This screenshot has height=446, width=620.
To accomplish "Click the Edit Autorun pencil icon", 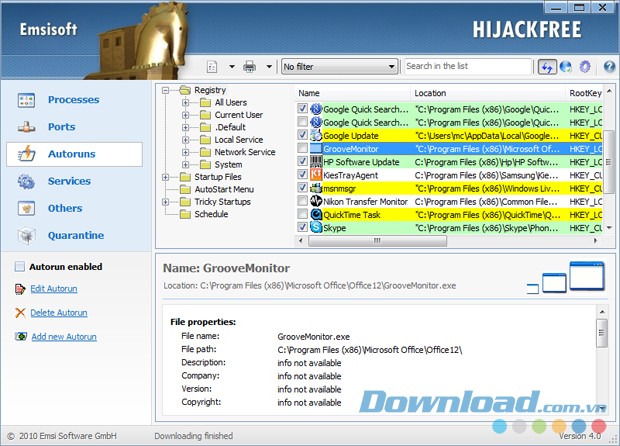I will [20, 289].
